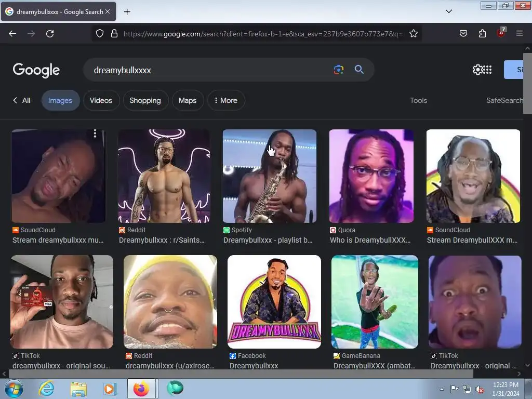Open the SoundCloud rainbow background thumbnail
Image resolution: width=532 pixels, height=399 pixels.
pyautogui.click(x=473, y=176)
